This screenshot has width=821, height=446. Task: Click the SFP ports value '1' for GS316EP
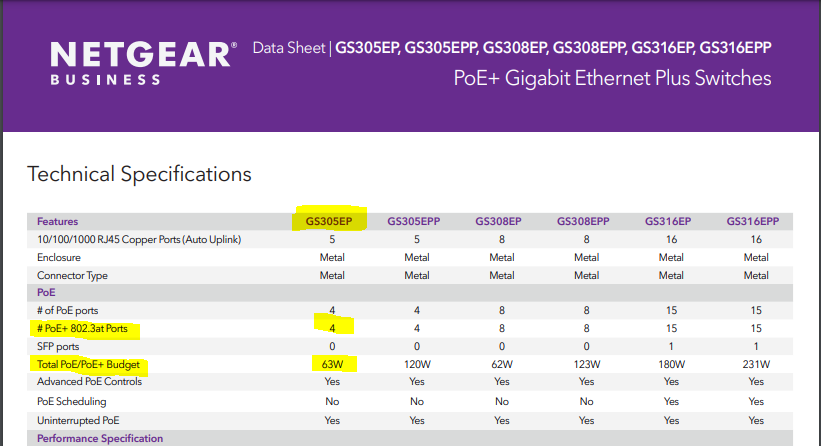[671, 347]
